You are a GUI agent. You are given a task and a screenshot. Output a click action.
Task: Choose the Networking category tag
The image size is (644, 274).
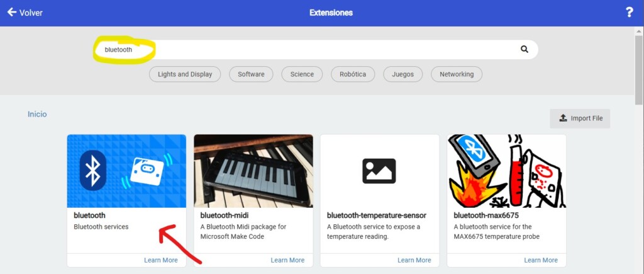[457, 74]
